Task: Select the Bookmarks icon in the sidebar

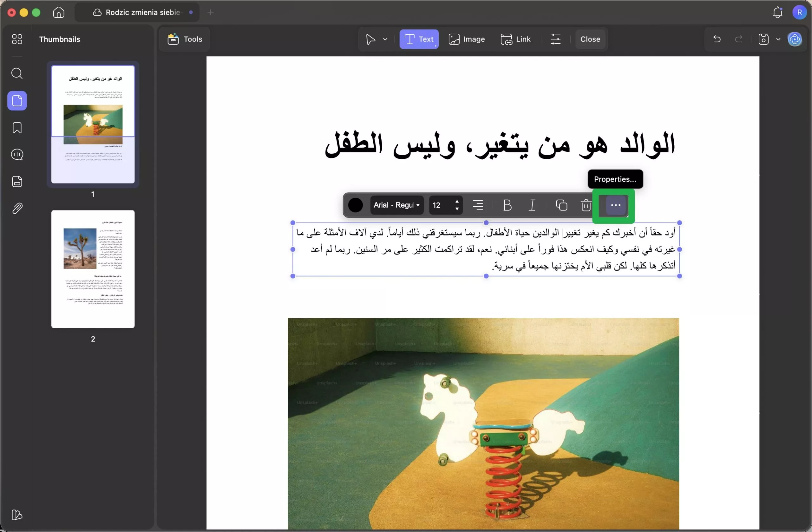Action: [x=17, y=128]
